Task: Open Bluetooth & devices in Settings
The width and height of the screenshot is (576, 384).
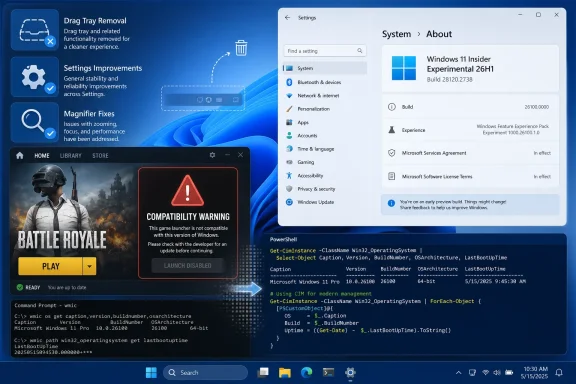Action: point(325,82)
